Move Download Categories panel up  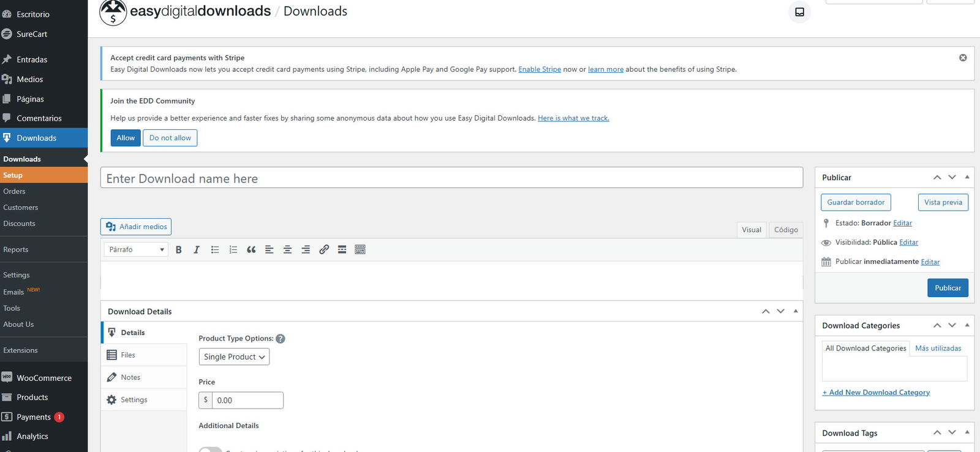(937, 325)
